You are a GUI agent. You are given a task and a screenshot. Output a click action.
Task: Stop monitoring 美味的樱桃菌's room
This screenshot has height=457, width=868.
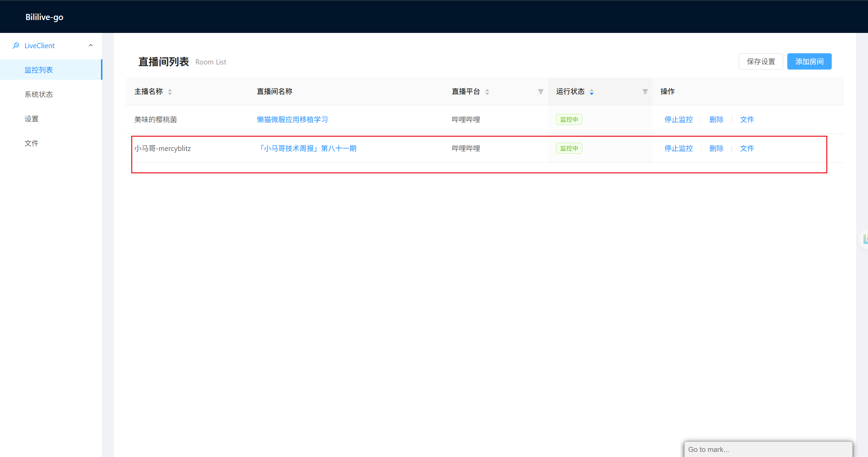(x=678, y=119)
